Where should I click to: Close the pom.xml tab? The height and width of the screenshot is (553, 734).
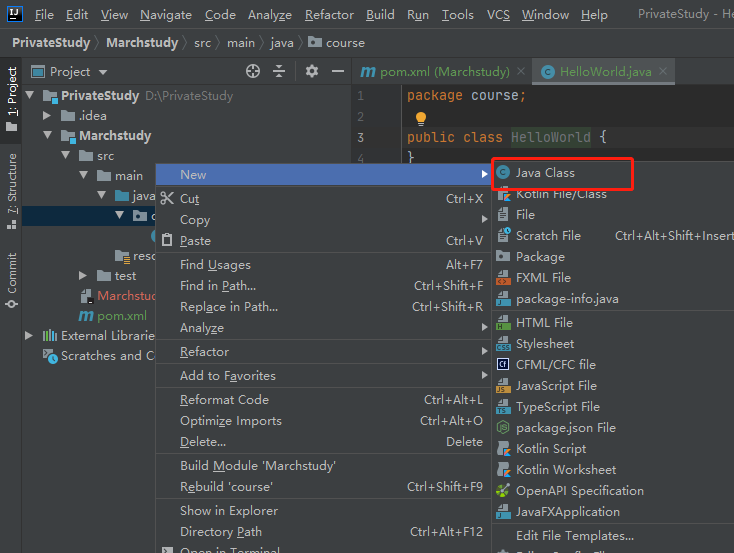point(521,71)
